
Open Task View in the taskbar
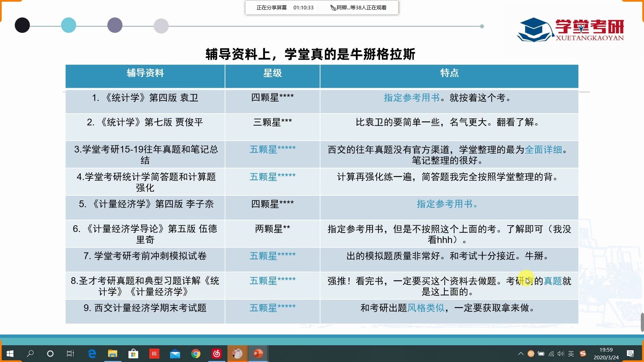[70, 354]
